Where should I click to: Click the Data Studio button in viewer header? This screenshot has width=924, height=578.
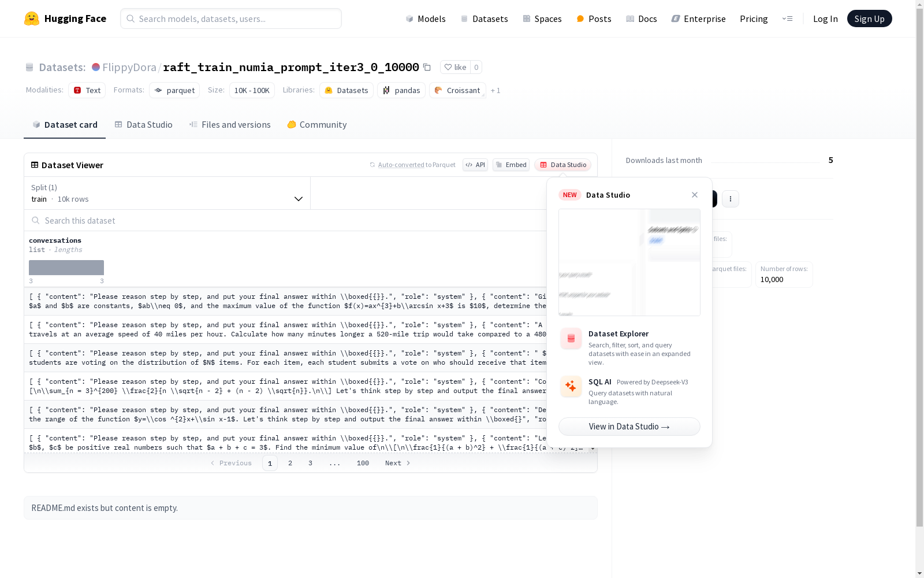[x=563, y=165]
